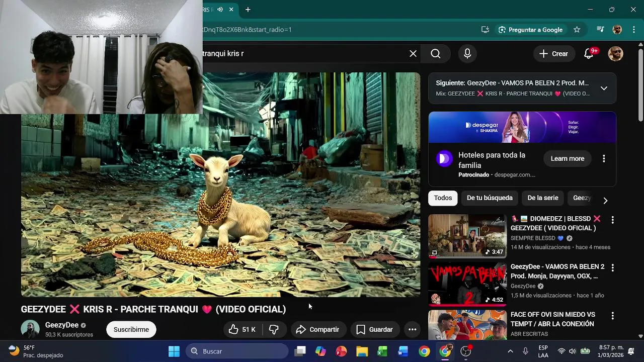Screen dimensions: 644x362
Task: Click the Guardar button
Action: (375, 330)
